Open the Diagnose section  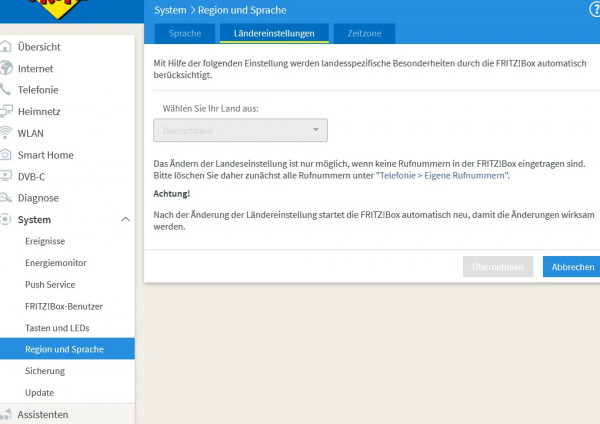(x=38, y=198)
